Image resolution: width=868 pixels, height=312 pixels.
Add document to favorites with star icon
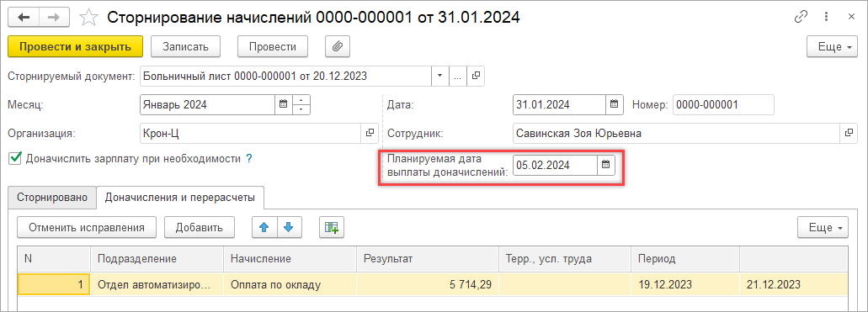tap(88, 18)
